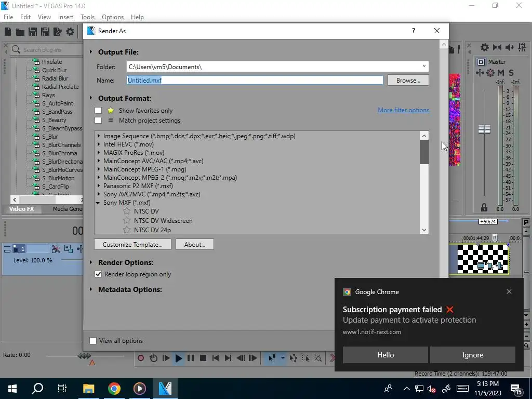Click the Open folder icon in VEGAS toolbar
This screenshot has height=399, width=532.
tap(20, 32)
